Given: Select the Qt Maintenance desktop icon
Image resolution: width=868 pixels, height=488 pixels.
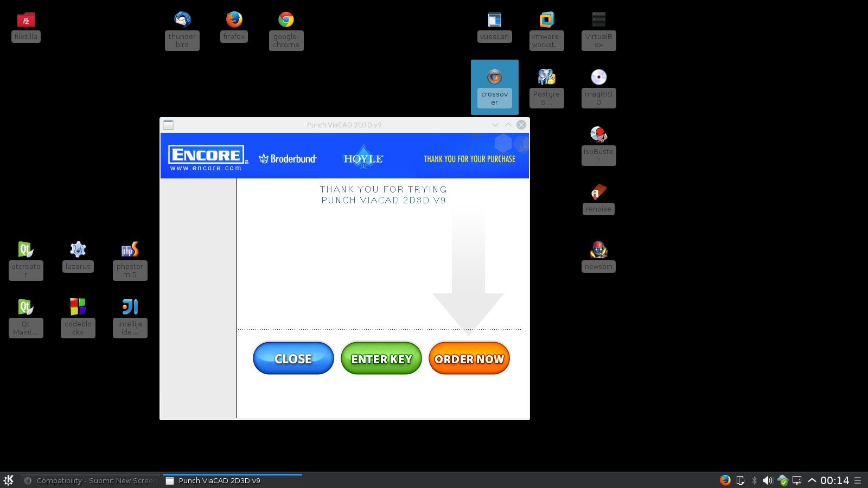Looking at the screenshot, I should pyautogui.click(x=26, y=318).
